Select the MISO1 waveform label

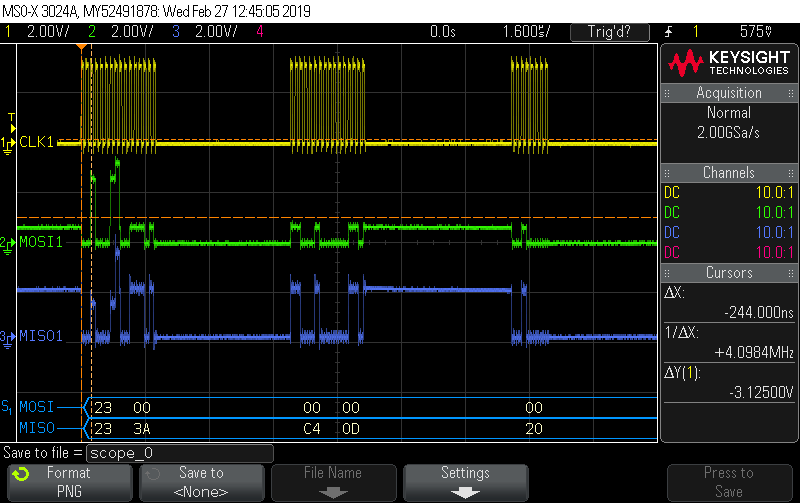tap(41, 336)
